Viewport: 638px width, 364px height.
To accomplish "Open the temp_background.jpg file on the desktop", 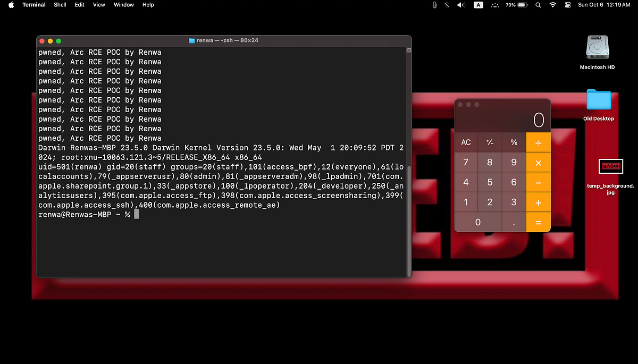I will (x=610, y=166).
